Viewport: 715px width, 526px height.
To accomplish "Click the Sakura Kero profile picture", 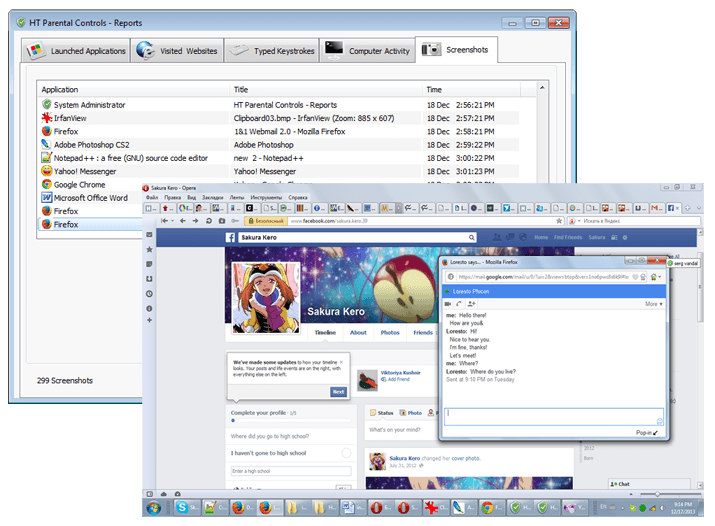I will coord(266,297).
